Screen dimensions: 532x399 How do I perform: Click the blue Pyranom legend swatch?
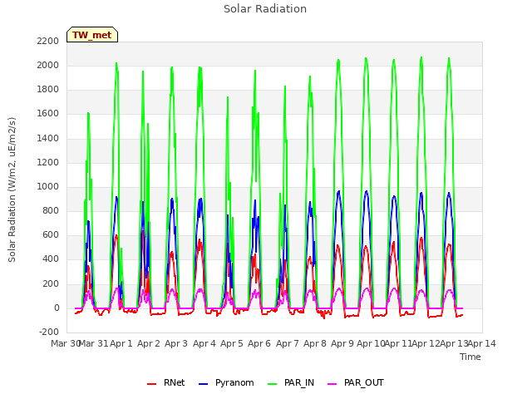[x=203, y=384]
